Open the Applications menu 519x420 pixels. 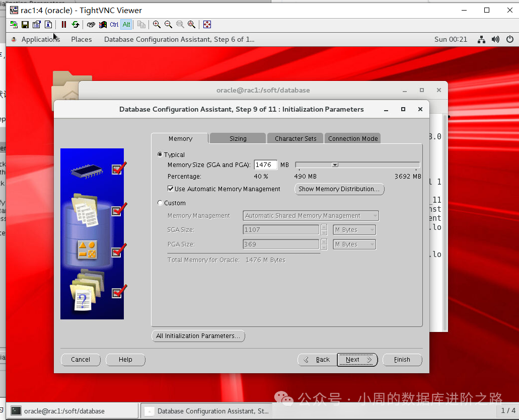41,39
